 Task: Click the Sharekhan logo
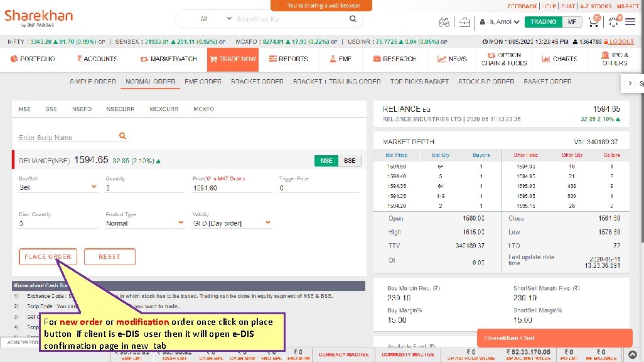coord(39,18)
